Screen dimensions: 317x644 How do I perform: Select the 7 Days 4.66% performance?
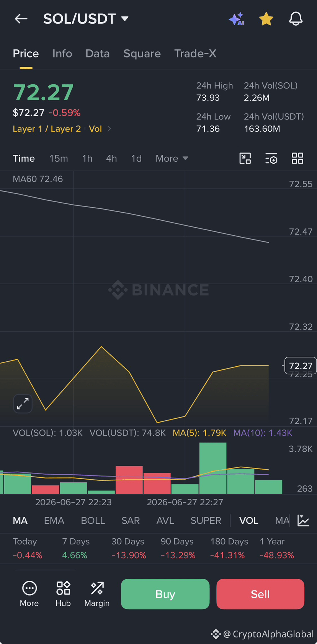76,548
